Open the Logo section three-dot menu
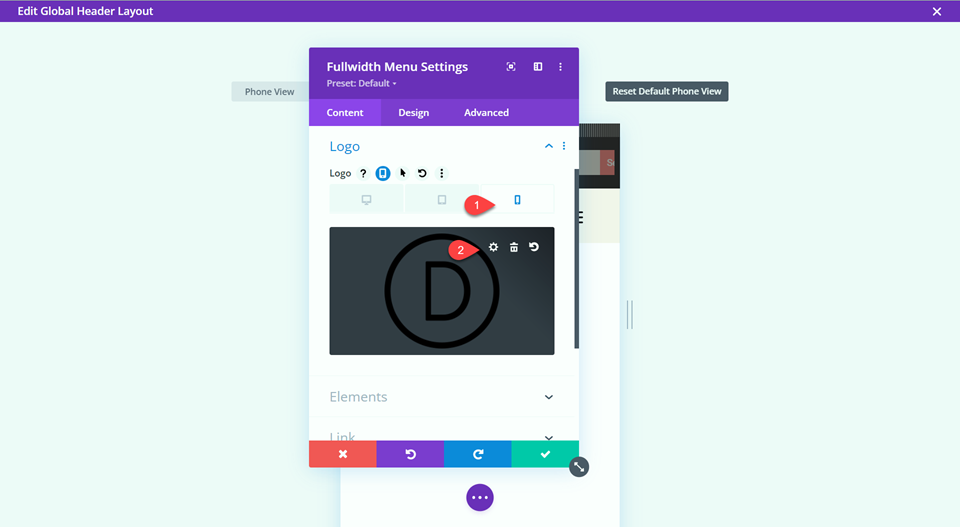This screenshot has width=960, height=527. click(564, 146)
